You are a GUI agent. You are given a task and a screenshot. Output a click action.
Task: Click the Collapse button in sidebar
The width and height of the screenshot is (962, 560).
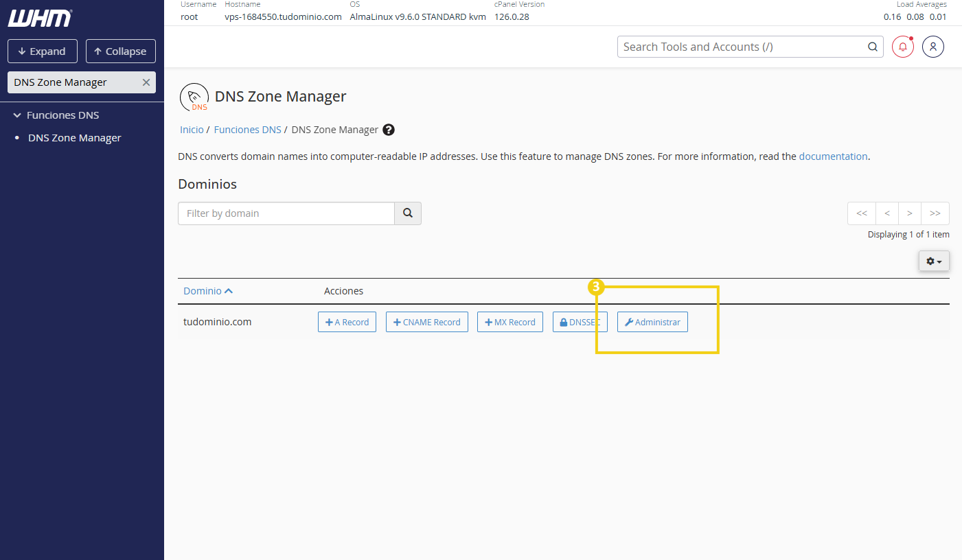pos(120,51)
